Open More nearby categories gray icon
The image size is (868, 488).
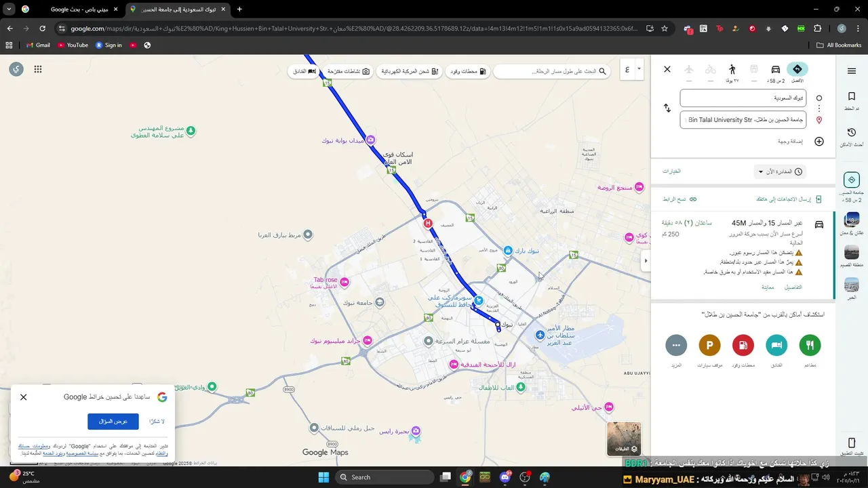click(676, 345)
